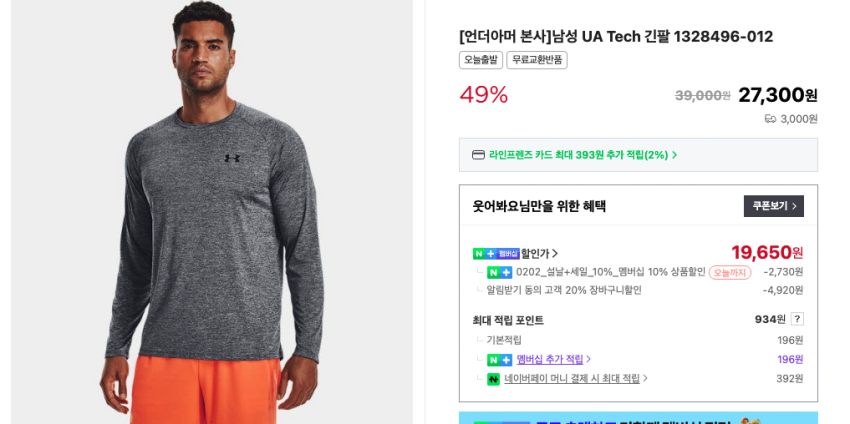Click the 오늘까지 badge
Screen dimensions: 850x424
(729, 272)
